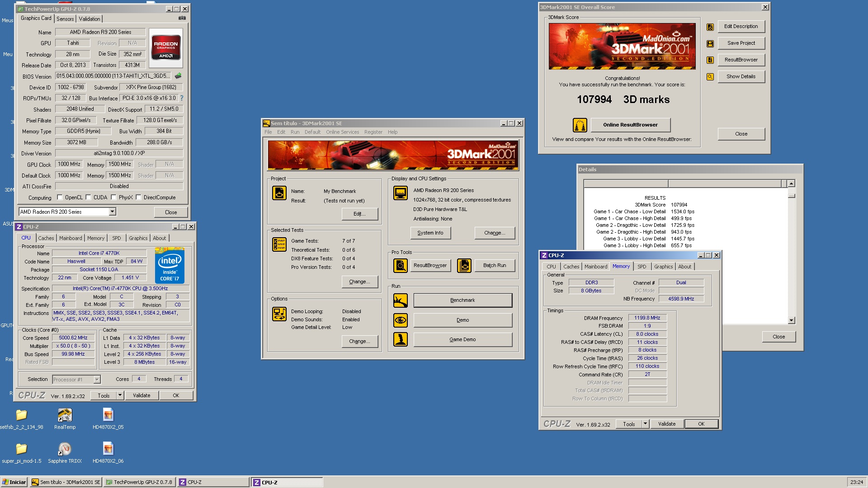Select the setfsb_2_2_134_98 folder

(21, 419)
